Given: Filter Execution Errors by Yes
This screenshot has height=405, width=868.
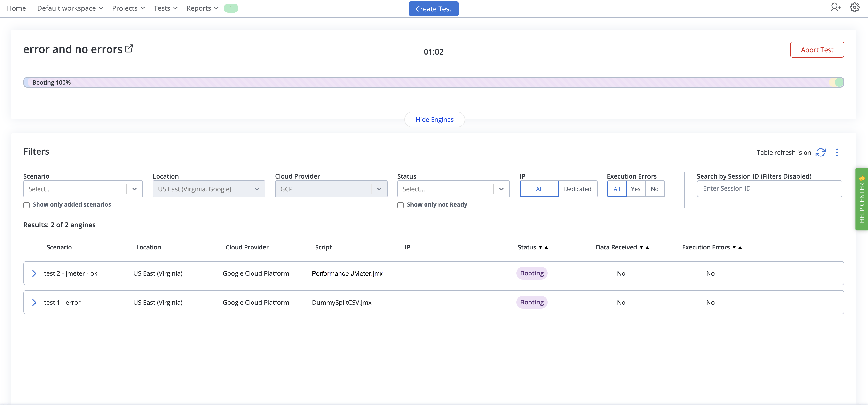Looking at the screenshot, I should [x=636, y=189].
